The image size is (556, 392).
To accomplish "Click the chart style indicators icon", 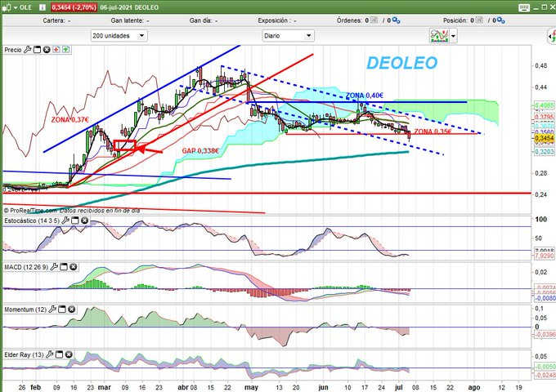I will click(x=439, y=36).
